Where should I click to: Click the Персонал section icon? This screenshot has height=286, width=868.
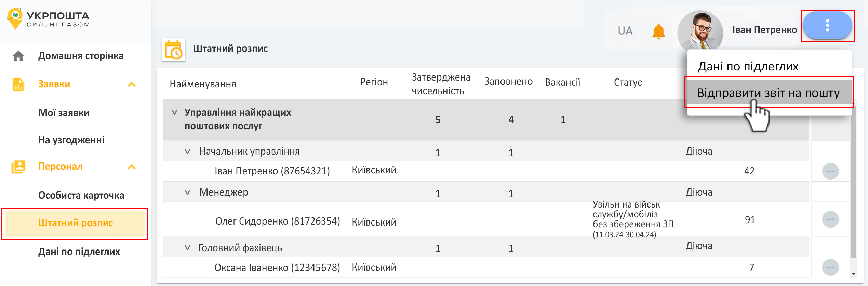click(x=18, y=167)
